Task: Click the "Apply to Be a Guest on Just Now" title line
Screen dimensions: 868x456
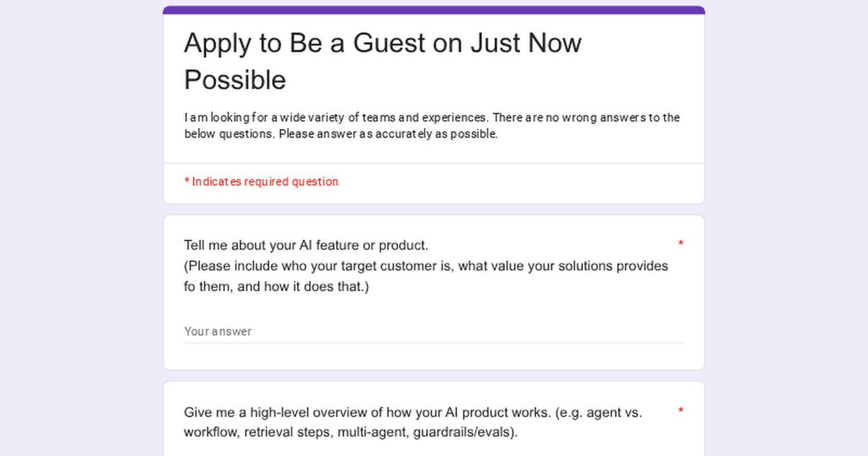Action: 383,43
